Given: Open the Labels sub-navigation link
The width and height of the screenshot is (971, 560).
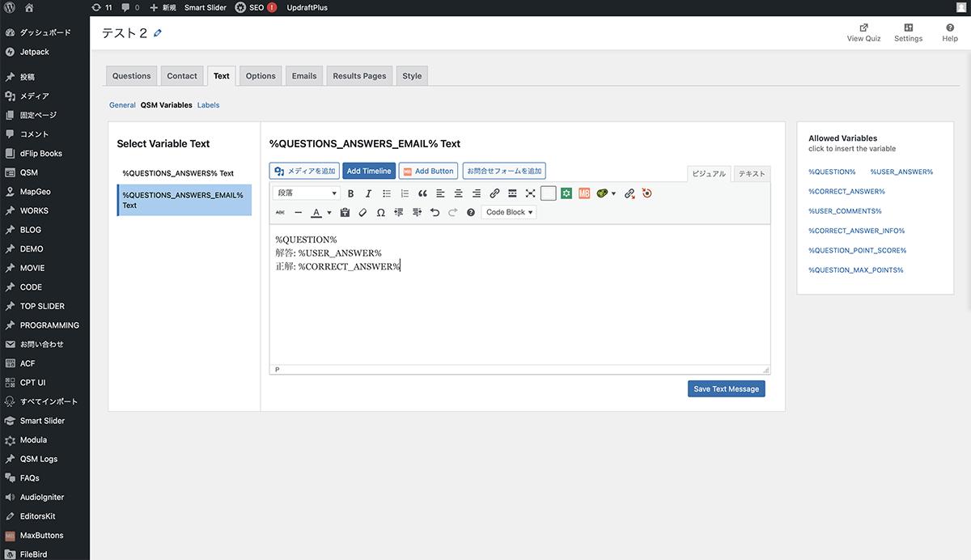Looking at the screenshot, I should point(208,105).
